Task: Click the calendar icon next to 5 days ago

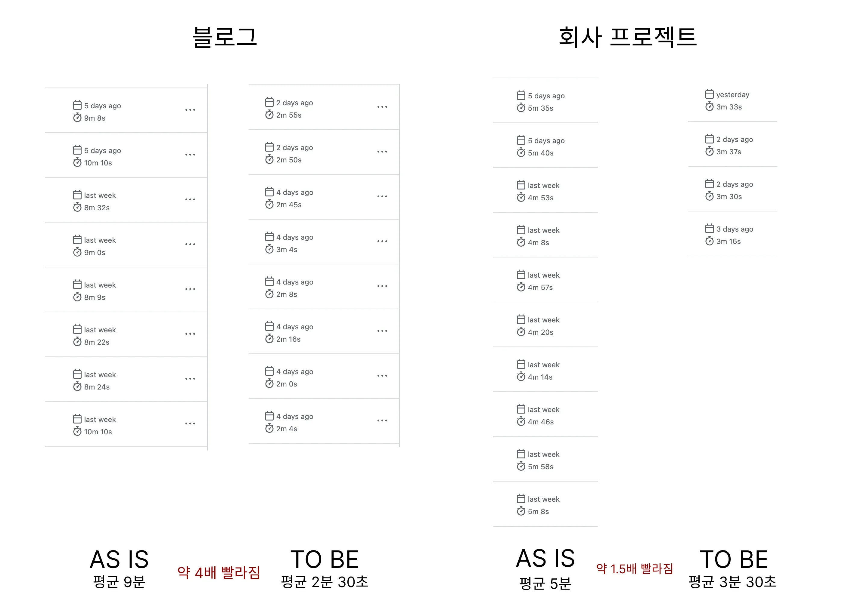Action: 77,106
